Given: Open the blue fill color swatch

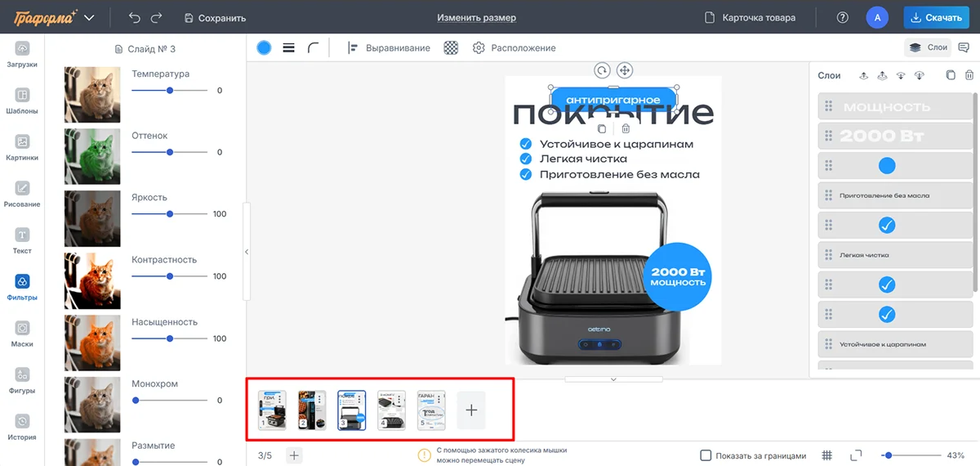Looking at the screenshot, I should click(x=264, y=48).
